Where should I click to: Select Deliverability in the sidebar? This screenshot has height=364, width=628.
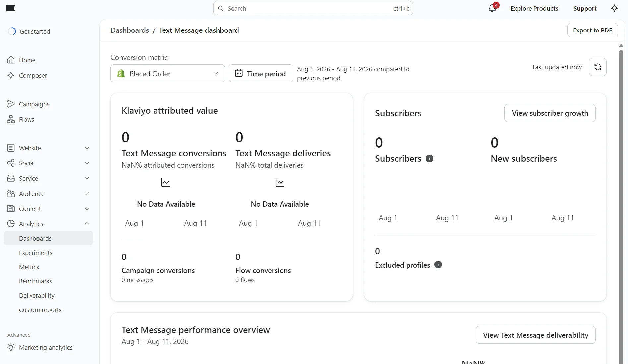point(37,295)
